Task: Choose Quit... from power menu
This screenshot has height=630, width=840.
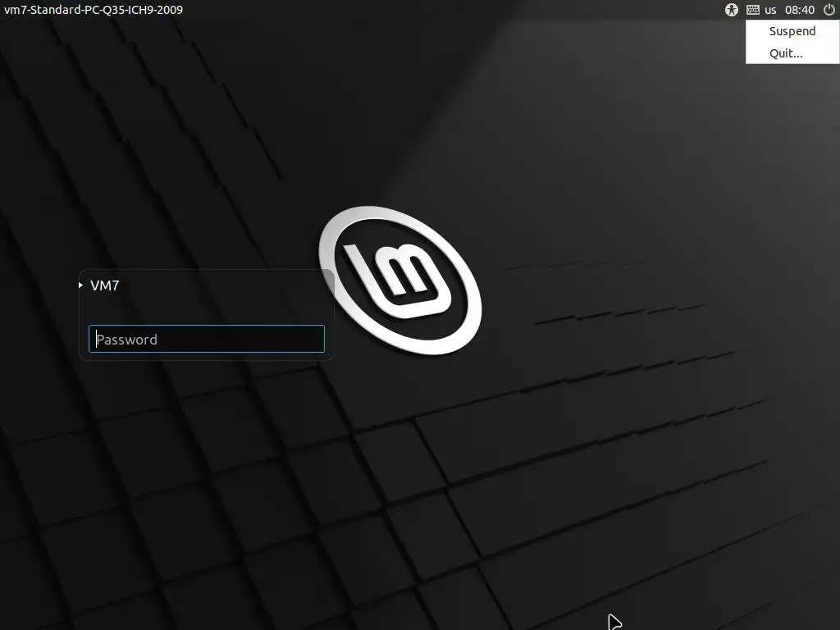Action: (792, 53)
